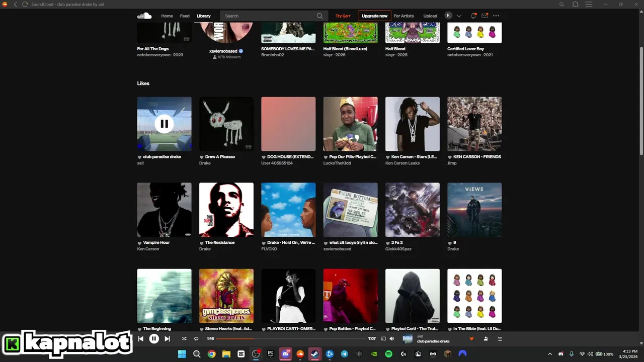Open the messages envelope icon

pyautogui.click(x=485, y=16)
